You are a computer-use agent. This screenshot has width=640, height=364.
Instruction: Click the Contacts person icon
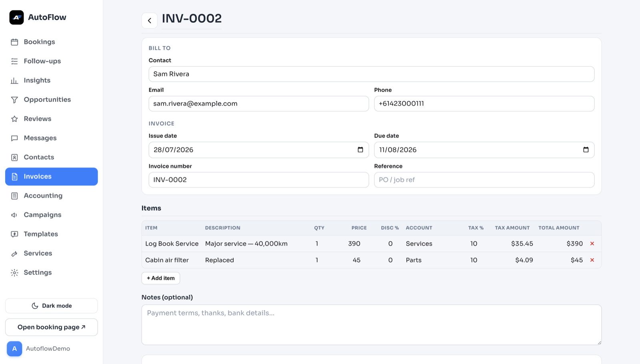point(14,157)
